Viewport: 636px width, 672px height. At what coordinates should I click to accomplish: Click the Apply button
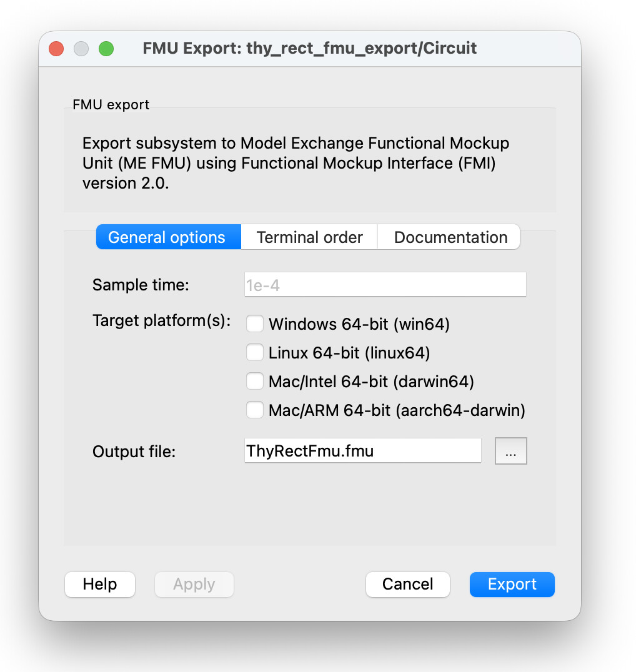point(194,585)
